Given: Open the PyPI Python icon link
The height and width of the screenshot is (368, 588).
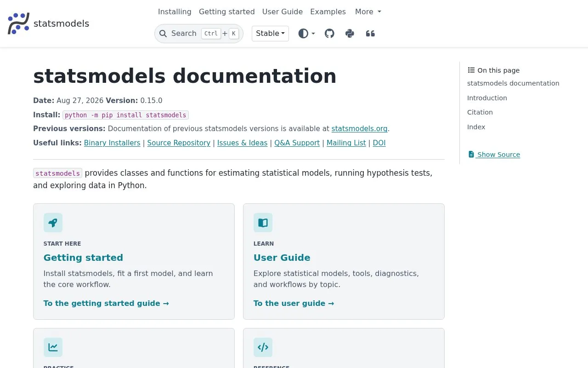Looking at the screenshot, I should click(350, 34).
